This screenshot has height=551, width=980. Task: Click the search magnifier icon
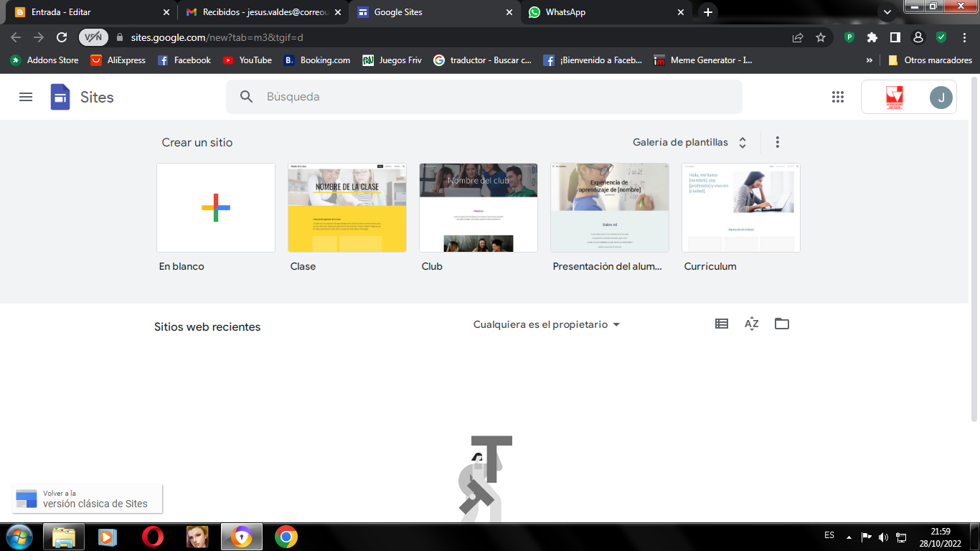tap(246, 97)
